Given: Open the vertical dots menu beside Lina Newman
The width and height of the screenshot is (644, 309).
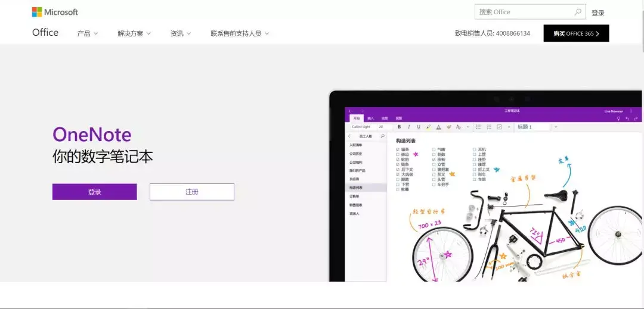Looking at the screenshot, I should 631,111.
